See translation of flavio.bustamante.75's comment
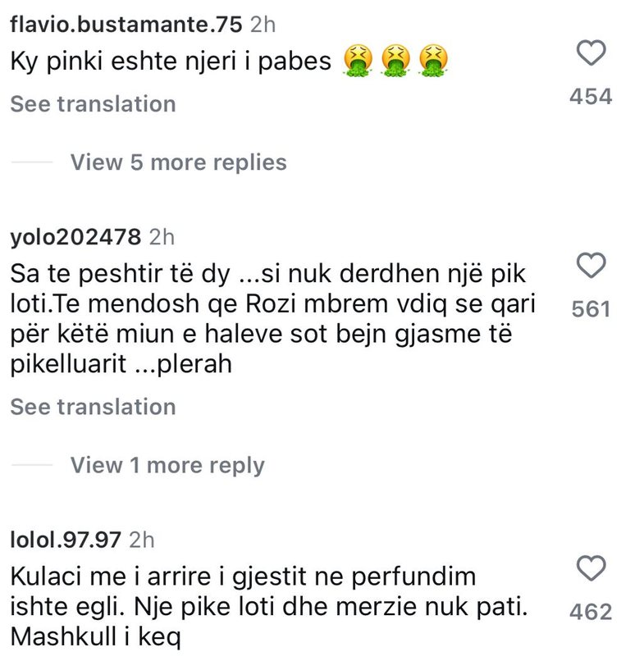 [x=93, y=104]
